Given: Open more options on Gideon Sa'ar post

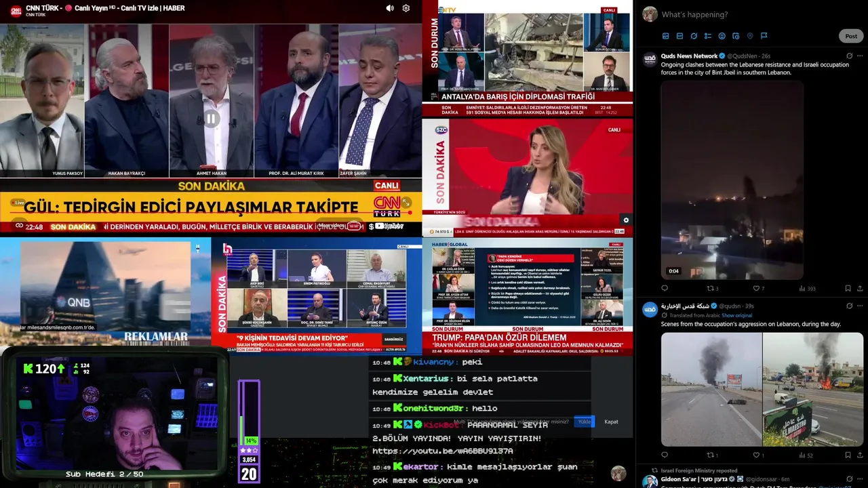Looking at the screenshot, I should click(860, 479).
